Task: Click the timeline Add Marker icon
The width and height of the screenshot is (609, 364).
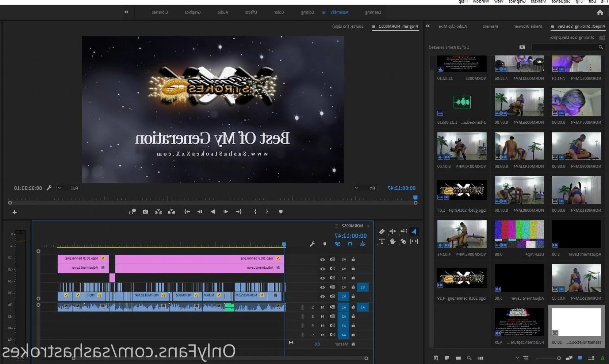Action: tap(325, 244)
